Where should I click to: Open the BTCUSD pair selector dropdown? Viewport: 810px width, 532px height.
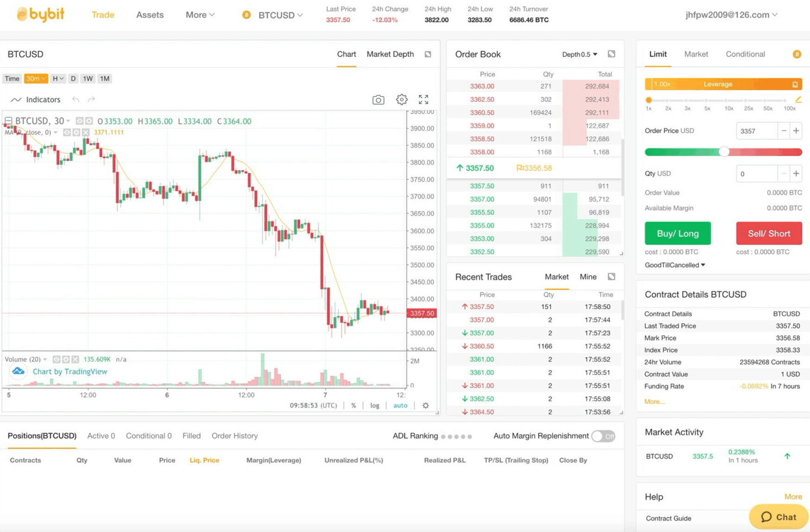[x=280, y=15]
